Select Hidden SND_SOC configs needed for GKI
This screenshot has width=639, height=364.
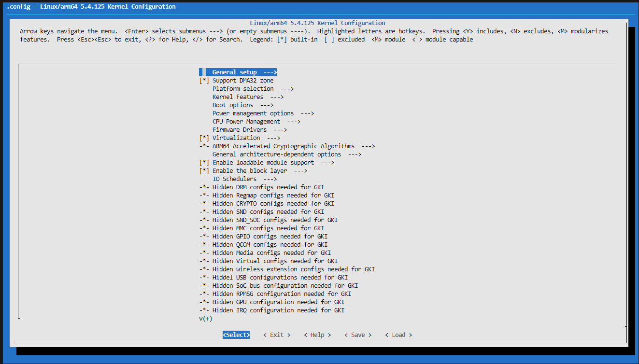tap(268, 220)
